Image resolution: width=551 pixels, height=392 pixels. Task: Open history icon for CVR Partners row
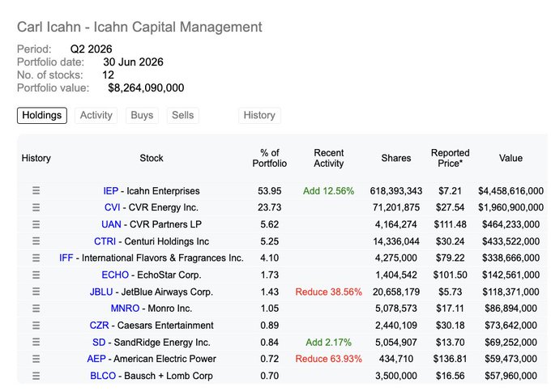click(36, 224)
